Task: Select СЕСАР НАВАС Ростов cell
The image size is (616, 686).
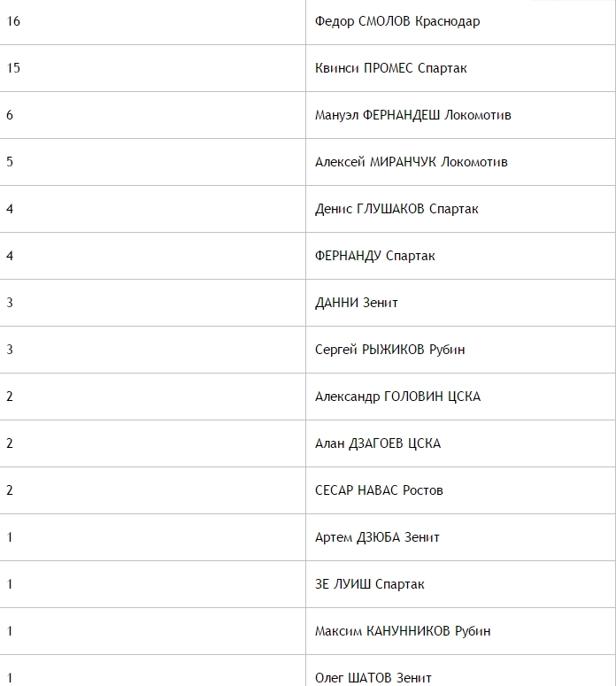Action: (x=461, y=490)
